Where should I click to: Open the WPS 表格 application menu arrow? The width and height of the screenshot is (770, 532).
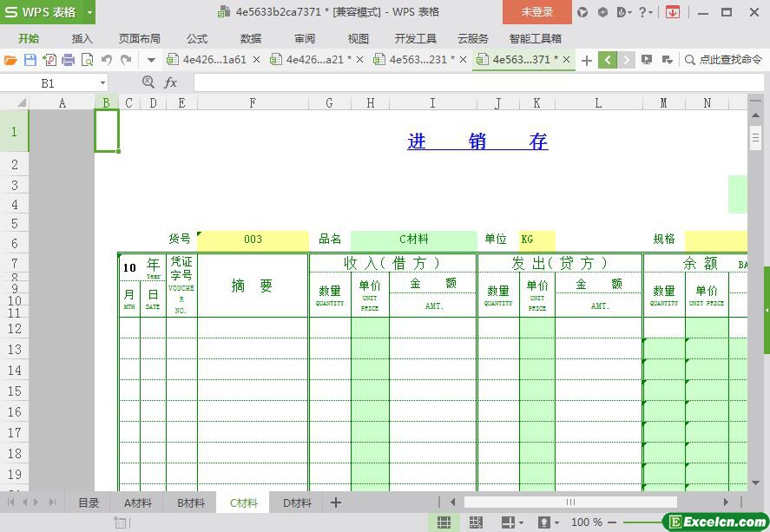coord(89,12)
